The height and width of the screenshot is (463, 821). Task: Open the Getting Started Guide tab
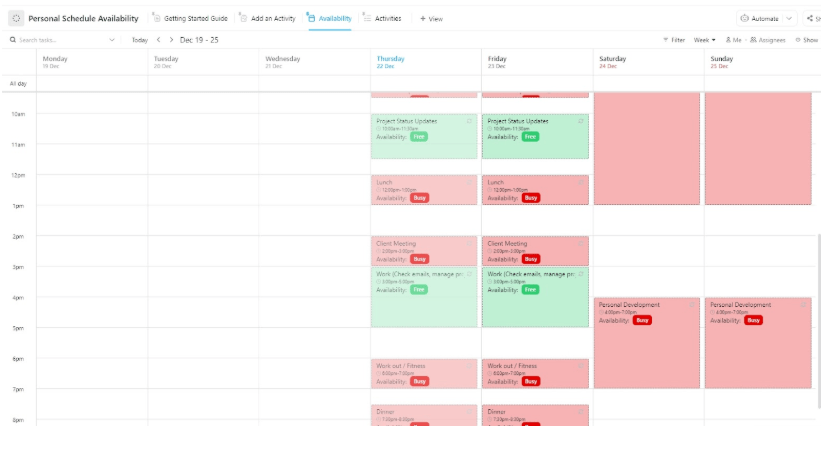tap(190, 18)
